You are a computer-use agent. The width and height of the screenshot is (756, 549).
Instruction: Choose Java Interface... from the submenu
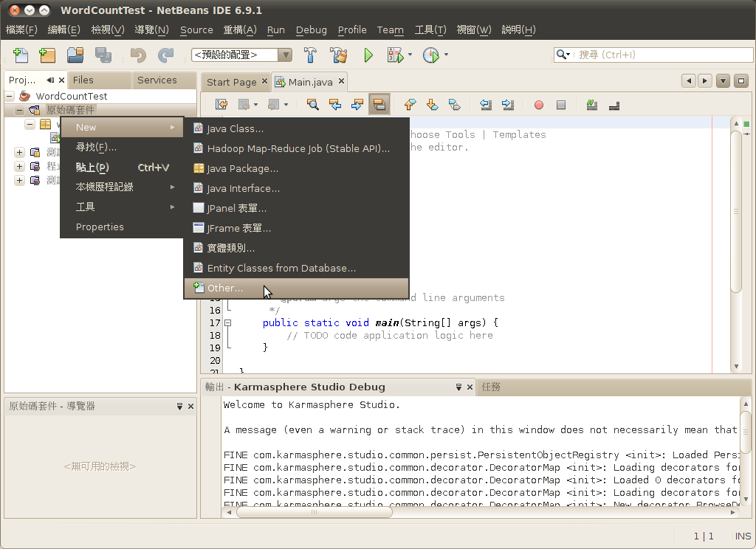coord(296,188)
